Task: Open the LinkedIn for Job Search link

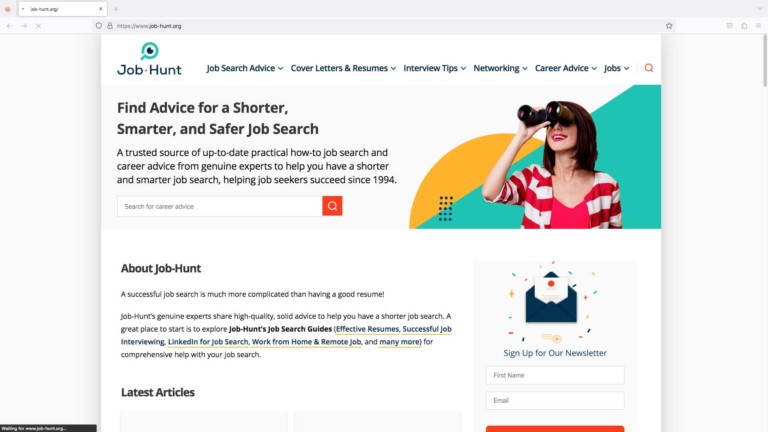Action: coord(208,341)
